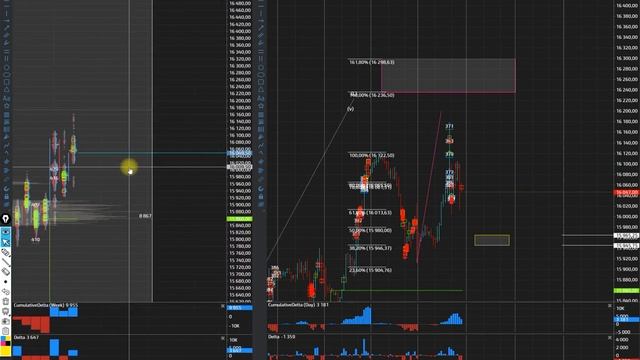Select diagonal trend line tool in right chart toolbar
Viewport: 640px width, 360px height.
pyautogui.click(x=261, y=28)
